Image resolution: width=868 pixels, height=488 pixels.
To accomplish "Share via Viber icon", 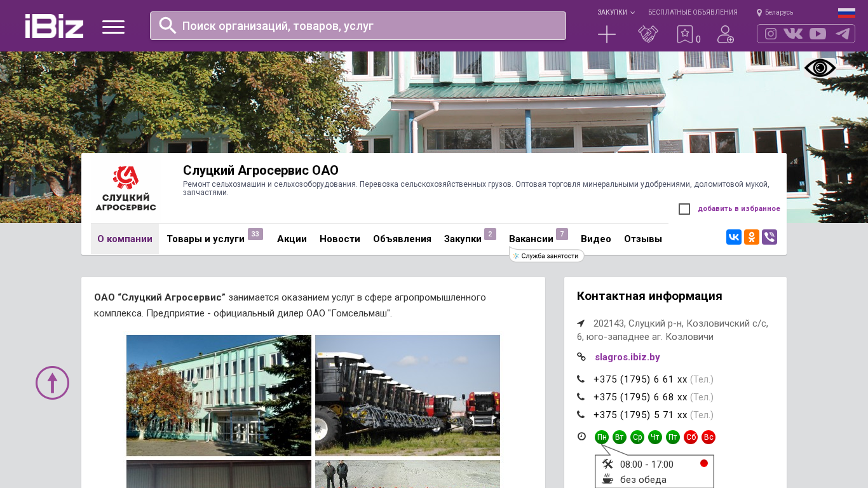I will click(x=770, y=237).
